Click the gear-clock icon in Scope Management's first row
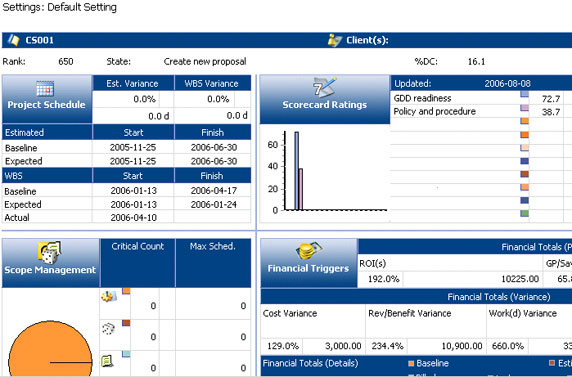Screen dimensions: 572x377 [x=109, y=296]
